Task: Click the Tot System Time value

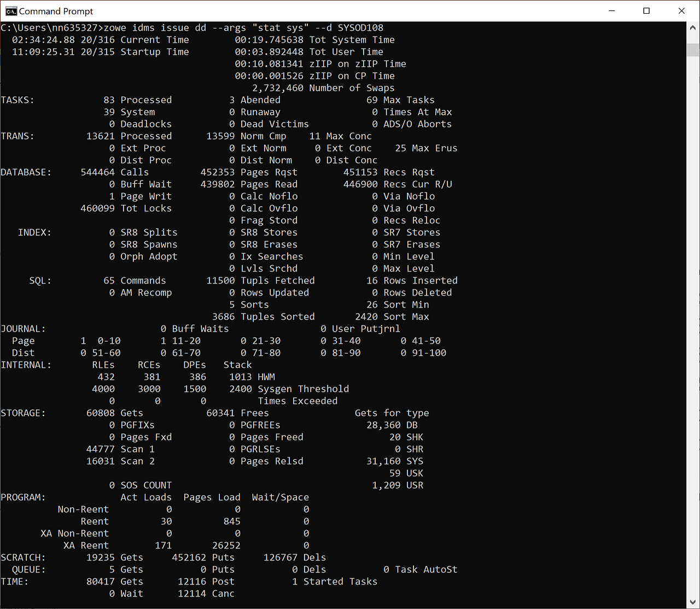Action: click(269, 39)
